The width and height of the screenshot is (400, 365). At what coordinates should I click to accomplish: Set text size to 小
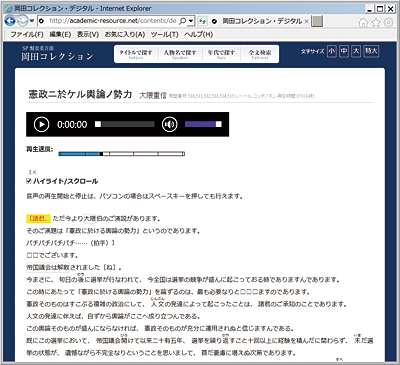coord(332,51)
